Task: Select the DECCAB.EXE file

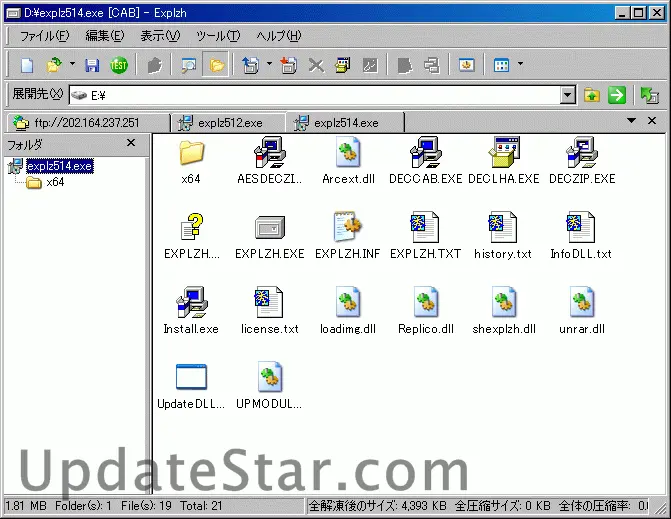Action: point(426,161)
